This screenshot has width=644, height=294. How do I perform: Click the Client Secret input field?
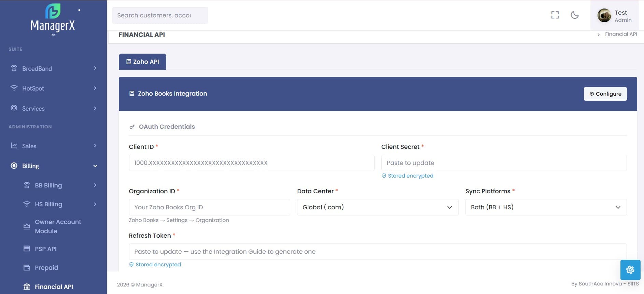click(504, 163)
